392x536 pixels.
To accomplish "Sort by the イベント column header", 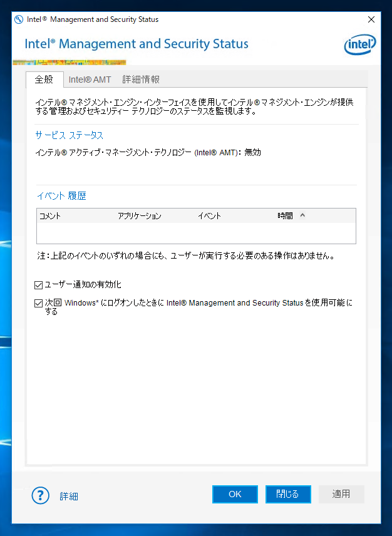I will [210, 216].
